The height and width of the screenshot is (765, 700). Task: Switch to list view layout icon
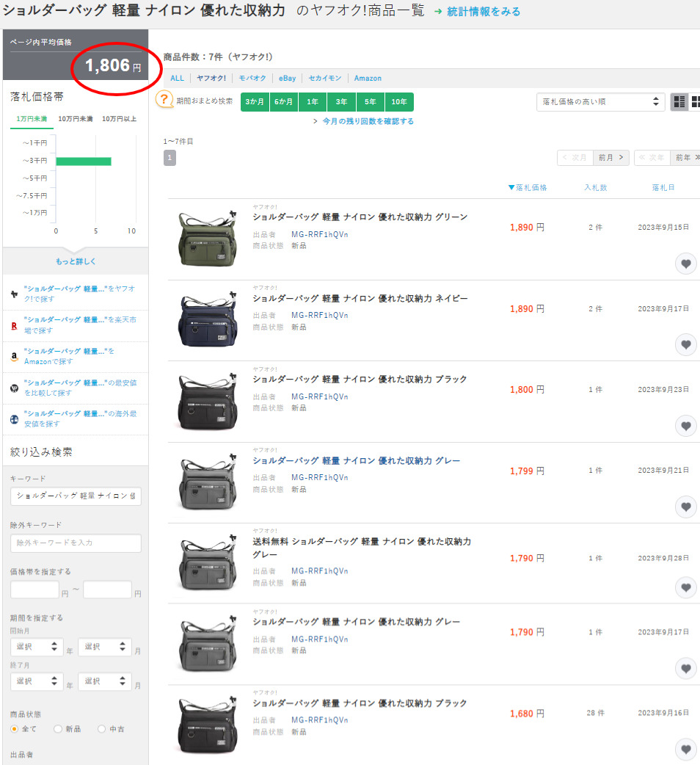click(x=679, y=102)
